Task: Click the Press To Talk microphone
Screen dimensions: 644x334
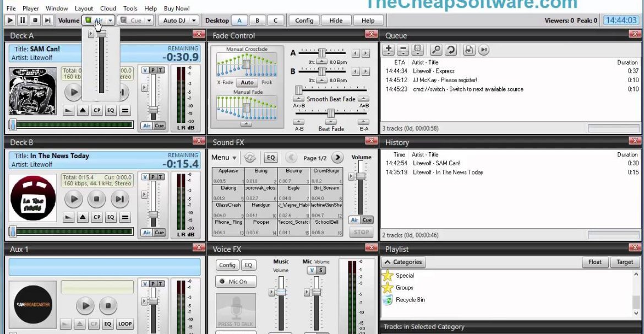Action: 236,310
